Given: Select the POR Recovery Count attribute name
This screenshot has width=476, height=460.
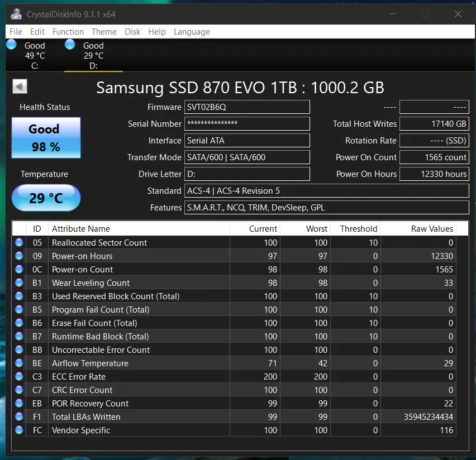Looking at the screenshot, I should pos(90,403).
